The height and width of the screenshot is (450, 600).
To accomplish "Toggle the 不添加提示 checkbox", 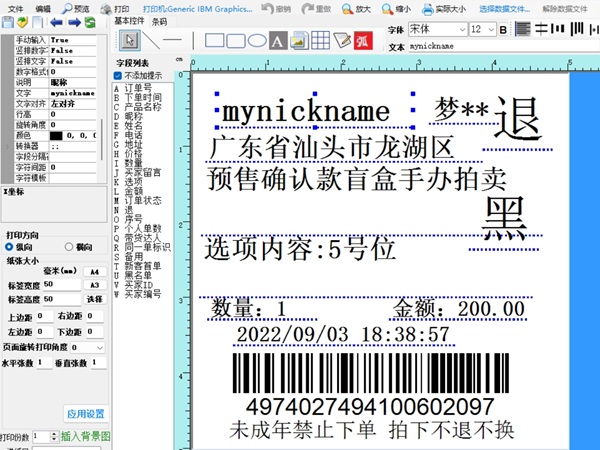I will [118, 76].
